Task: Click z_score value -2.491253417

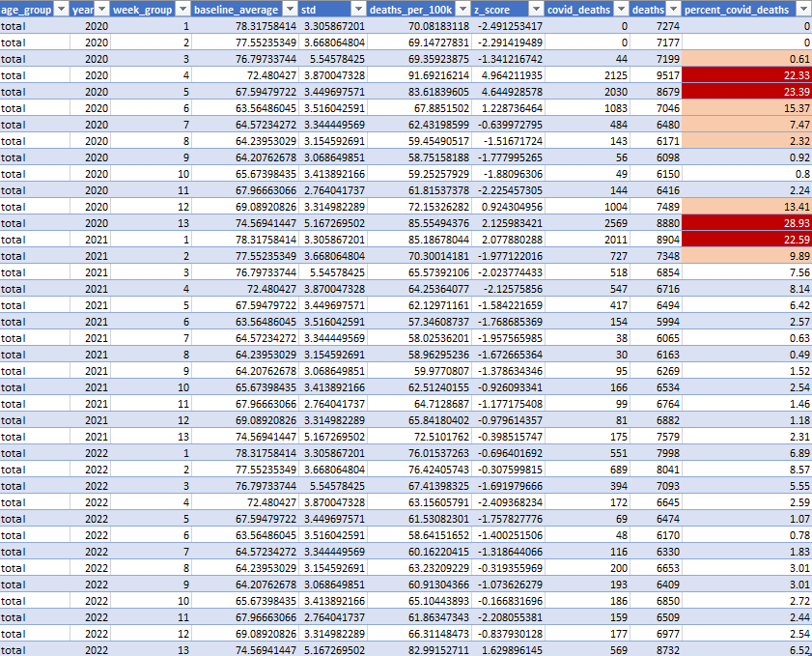Action: tap(510, 26)
